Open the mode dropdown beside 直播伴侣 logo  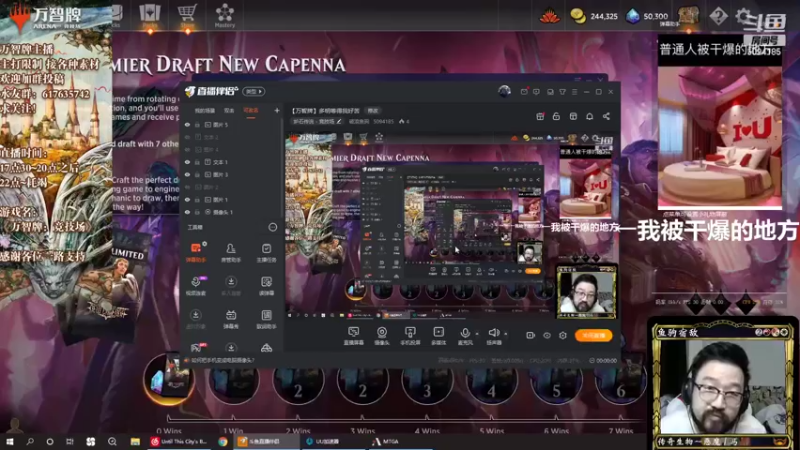254,91
